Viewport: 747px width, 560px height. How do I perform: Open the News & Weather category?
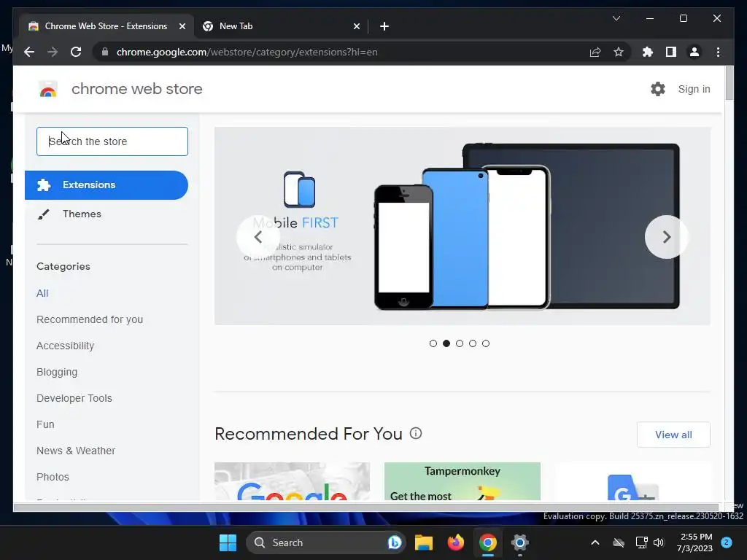pos(76,451)
